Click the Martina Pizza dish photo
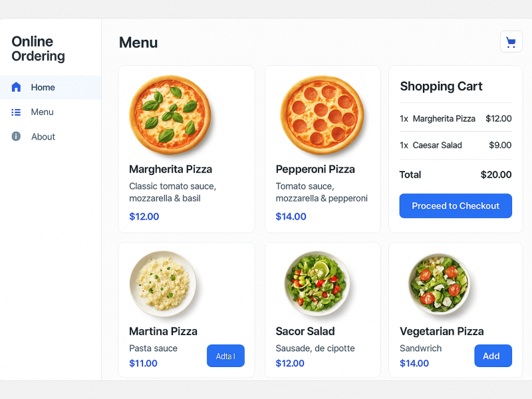This screenshot has width=532, height=399. (163, 284)
